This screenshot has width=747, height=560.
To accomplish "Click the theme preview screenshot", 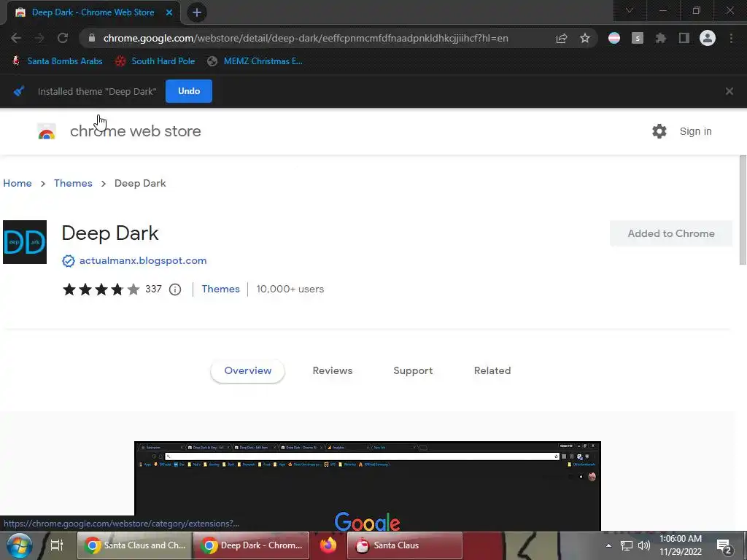I will 368,486.
